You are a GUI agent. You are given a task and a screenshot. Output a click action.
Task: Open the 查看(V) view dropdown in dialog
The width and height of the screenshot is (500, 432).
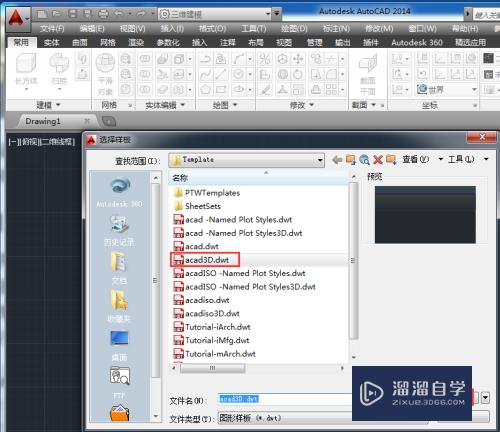tap(440, 159)
